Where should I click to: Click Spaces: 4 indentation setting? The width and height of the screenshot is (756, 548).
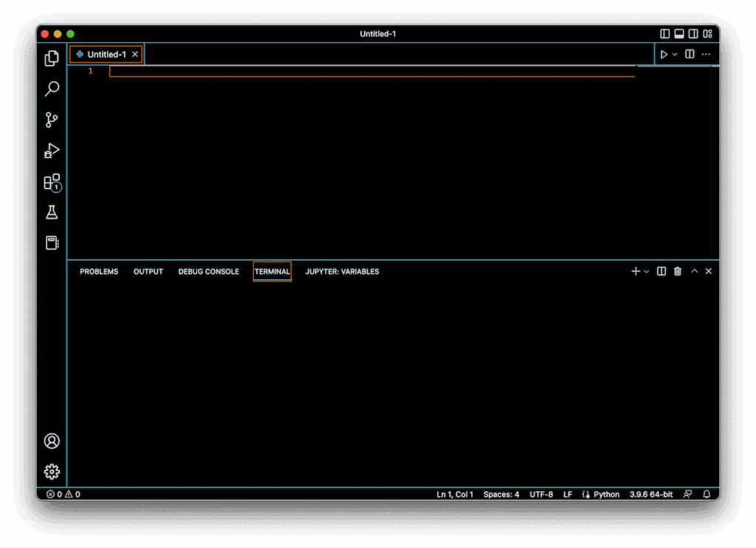click(501, 495)
